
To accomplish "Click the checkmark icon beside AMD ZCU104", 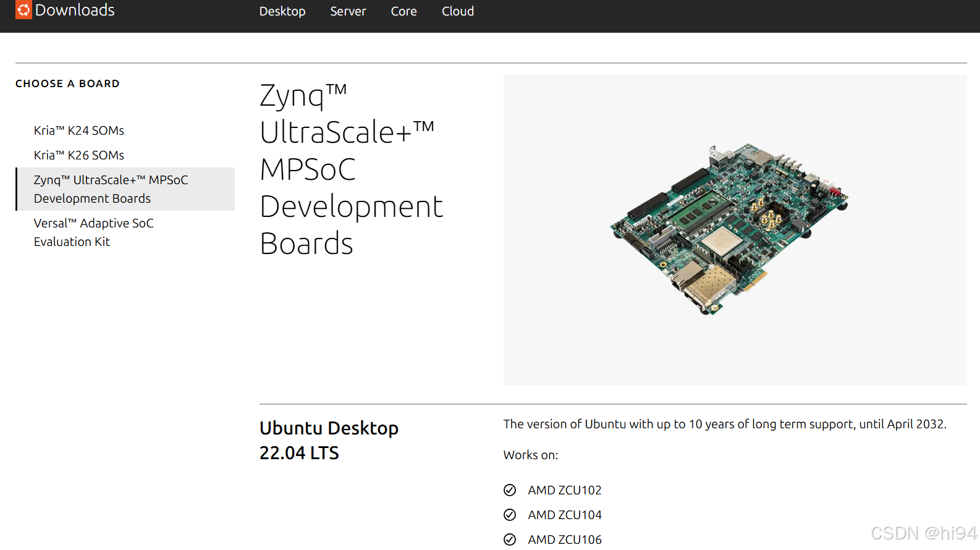I will (510, 515).
